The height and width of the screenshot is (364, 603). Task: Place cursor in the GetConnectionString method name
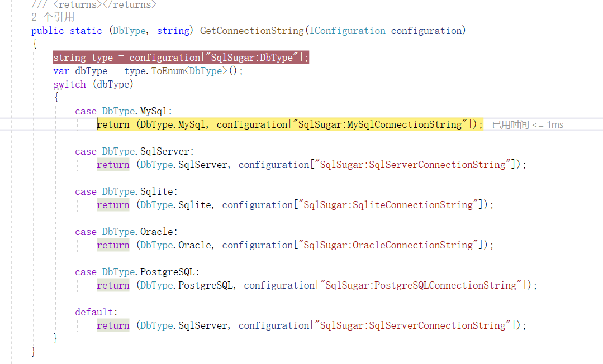click(x=251, y=30)
